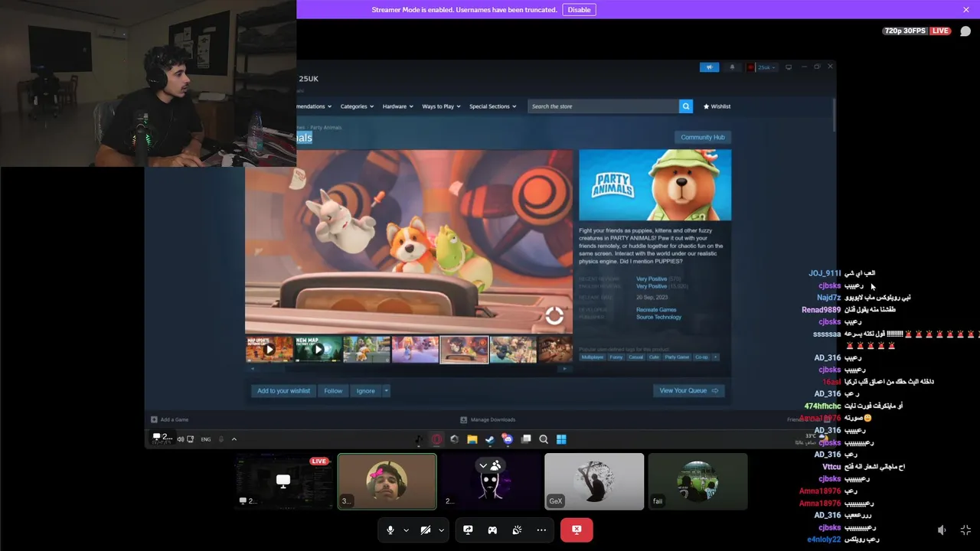The image size is (980, 551).
Task: Switch Steam to Big Picture mode icon
Action: click(789, 67)
